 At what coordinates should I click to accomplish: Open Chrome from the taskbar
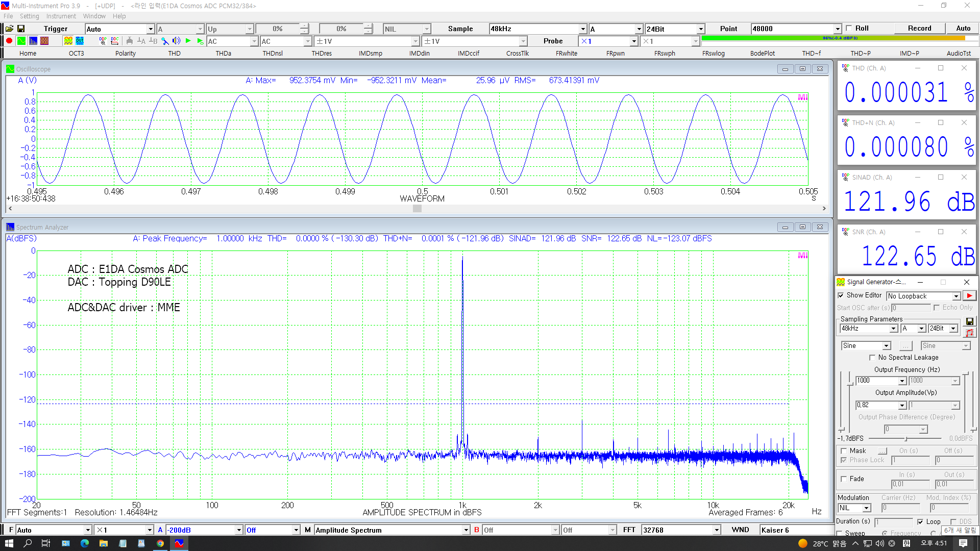coord(160,543)
